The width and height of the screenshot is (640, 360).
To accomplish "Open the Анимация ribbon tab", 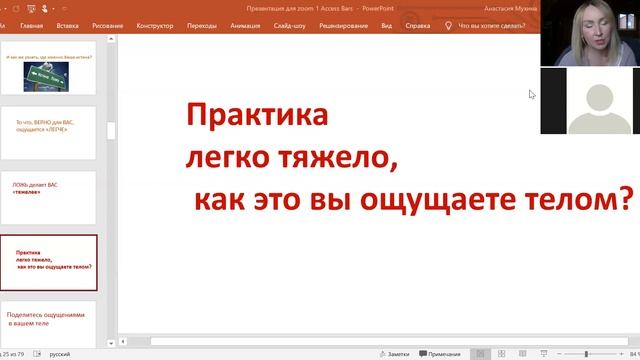I will click(245, 26).
